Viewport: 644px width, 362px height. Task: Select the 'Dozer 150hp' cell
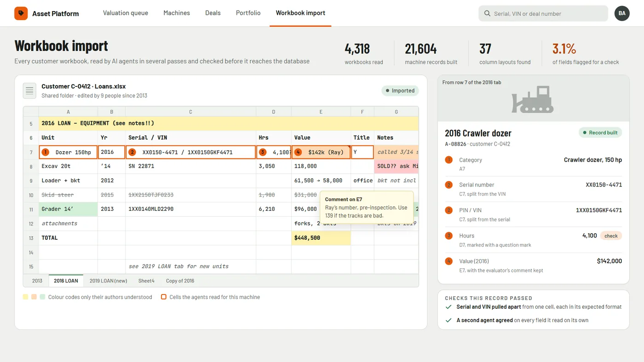[x=68, y=152]
